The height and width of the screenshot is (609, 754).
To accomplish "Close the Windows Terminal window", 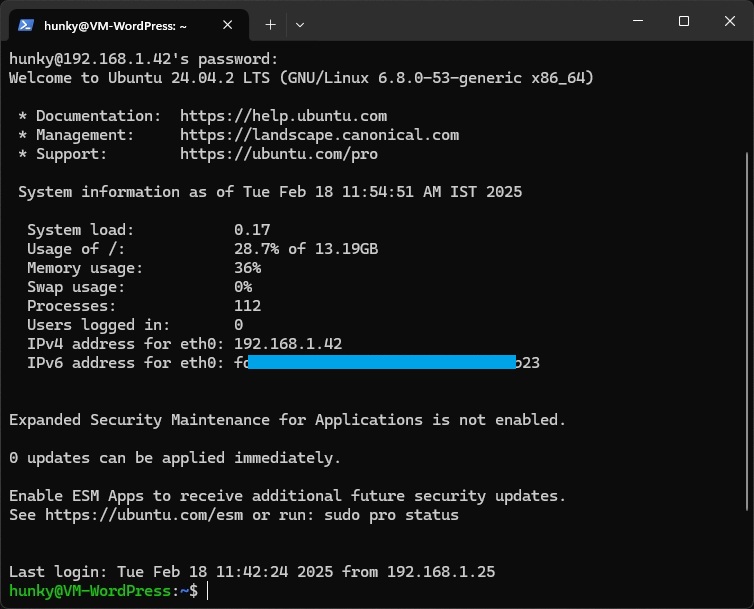I will click(x=730, y=21).
